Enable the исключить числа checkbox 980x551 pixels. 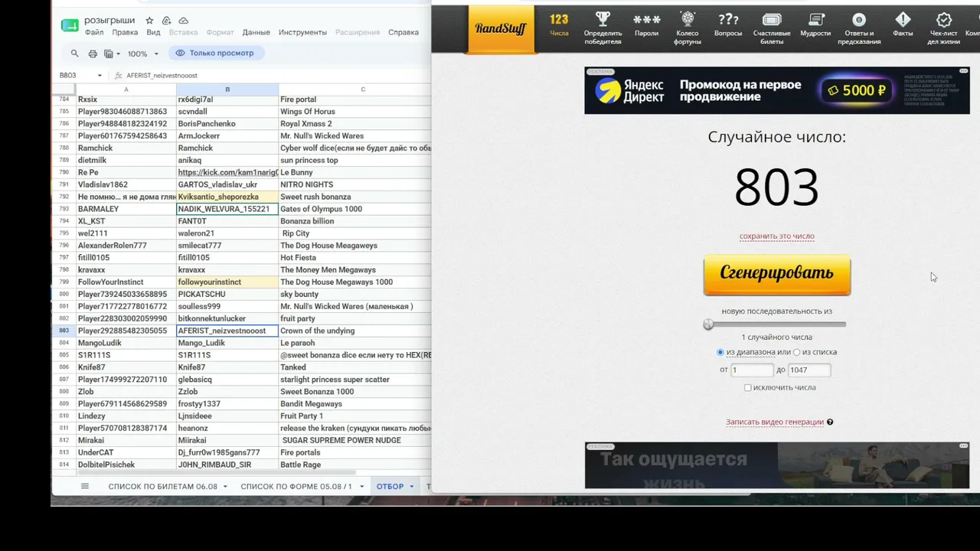click(x=747, y=388)
